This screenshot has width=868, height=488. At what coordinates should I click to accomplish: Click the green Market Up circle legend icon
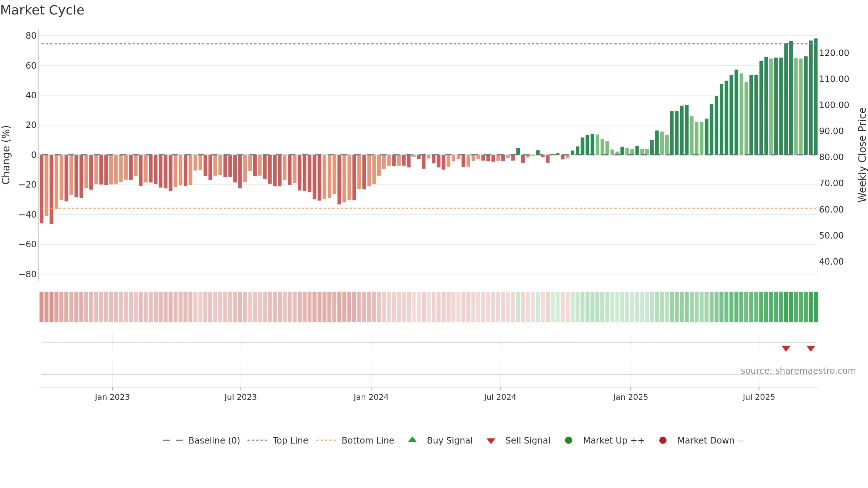click(569, 440)
